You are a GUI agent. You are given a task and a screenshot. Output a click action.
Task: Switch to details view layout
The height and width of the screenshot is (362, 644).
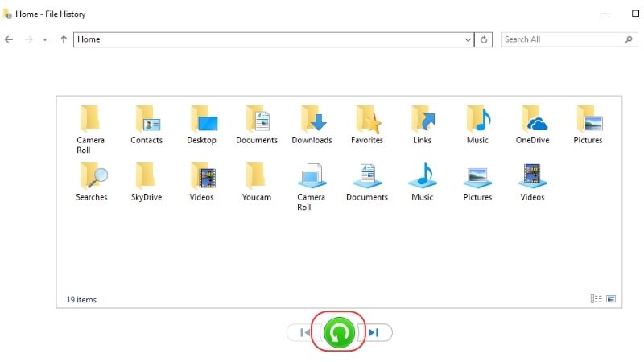tap(596, 298)
